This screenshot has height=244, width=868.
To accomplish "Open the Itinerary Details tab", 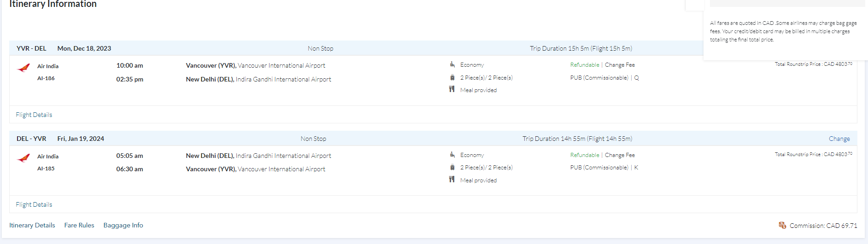I will point(32,225).
